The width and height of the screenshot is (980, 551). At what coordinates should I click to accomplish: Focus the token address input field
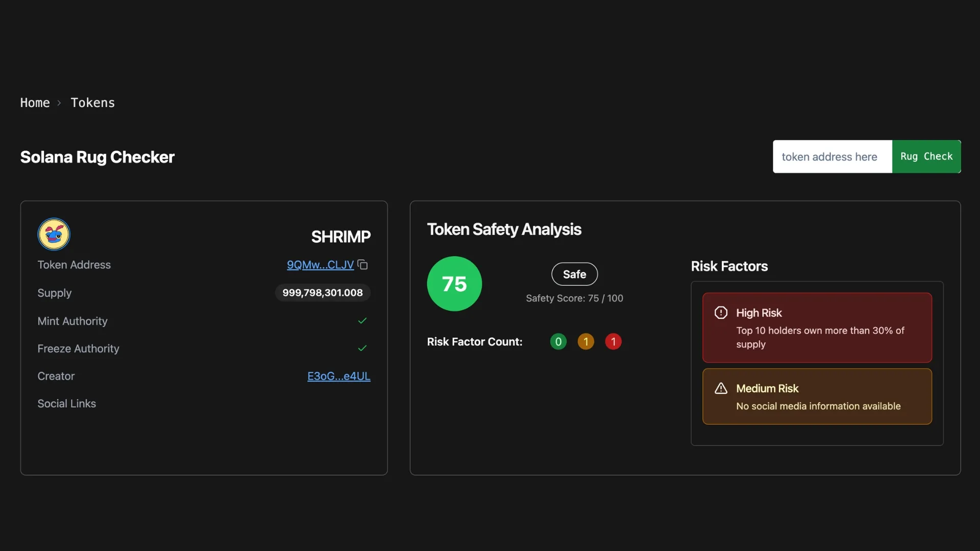[x=832, y=157]
